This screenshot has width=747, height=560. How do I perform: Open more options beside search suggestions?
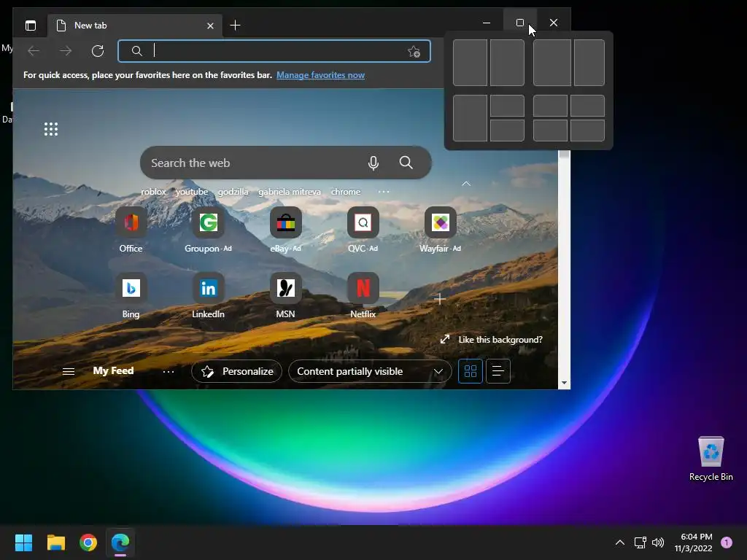384,192
